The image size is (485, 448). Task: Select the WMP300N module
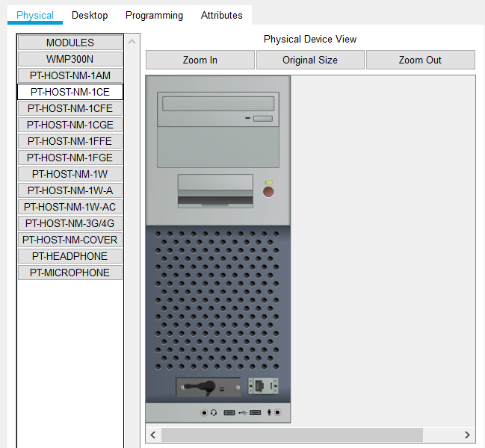pyautogui.click(x=70, y=59)
